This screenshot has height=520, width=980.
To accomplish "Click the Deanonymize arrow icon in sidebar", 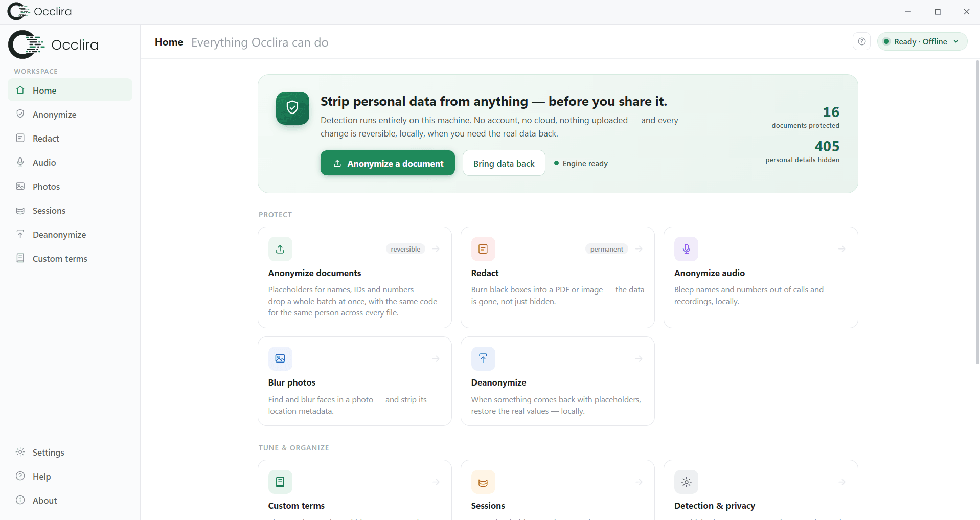I will (20, 234).
